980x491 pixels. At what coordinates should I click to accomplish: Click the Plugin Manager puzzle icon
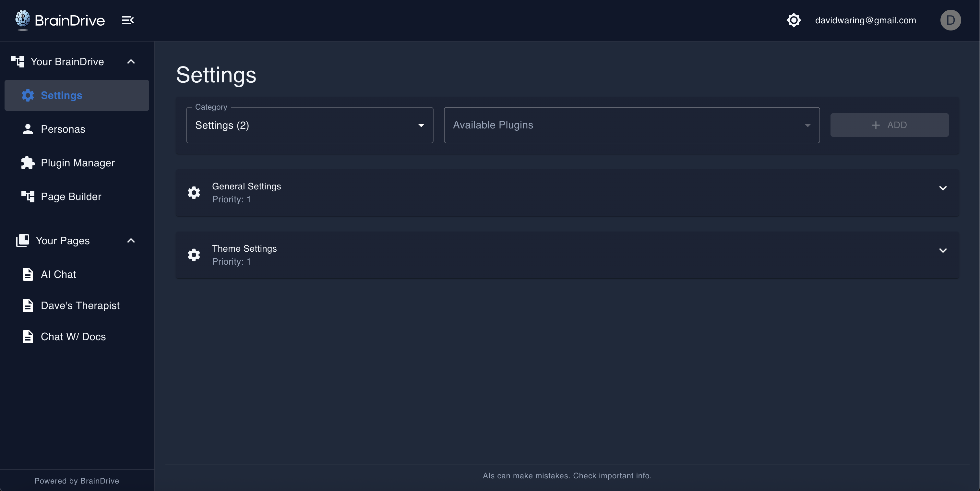(28, 163)
